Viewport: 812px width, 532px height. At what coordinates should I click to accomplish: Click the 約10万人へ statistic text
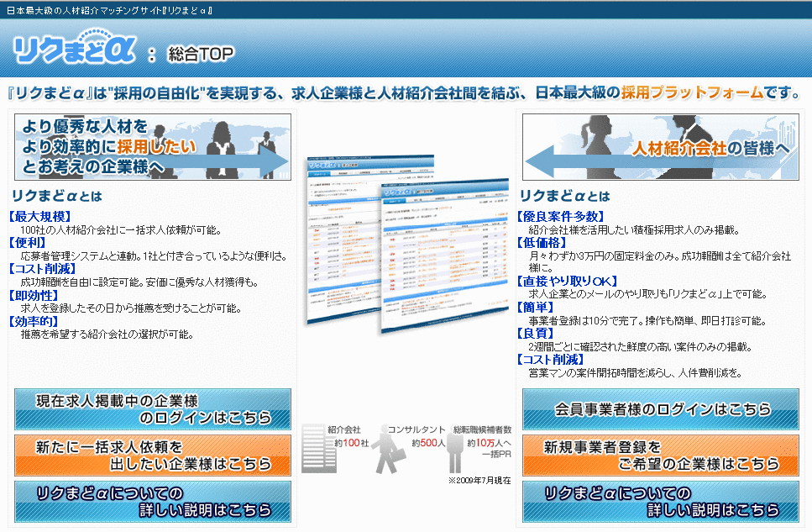tap(489, 443)
